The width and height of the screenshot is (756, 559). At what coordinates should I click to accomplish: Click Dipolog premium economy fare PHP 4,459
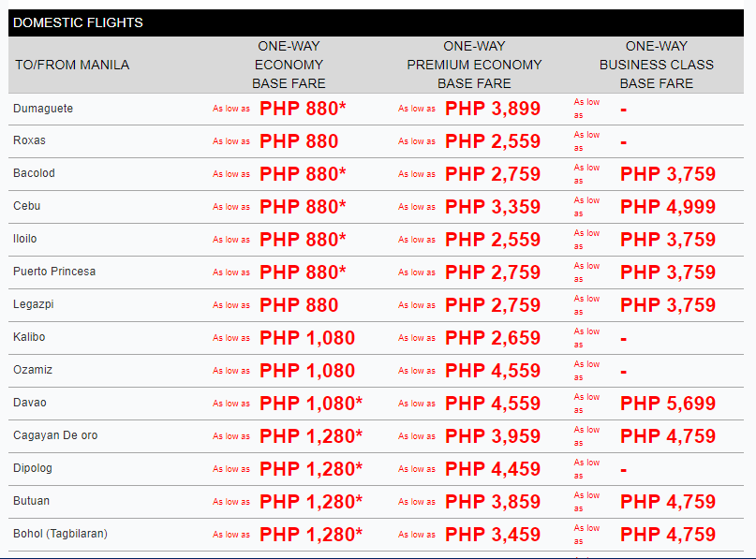pyautogui.click(x=492, y=469)
